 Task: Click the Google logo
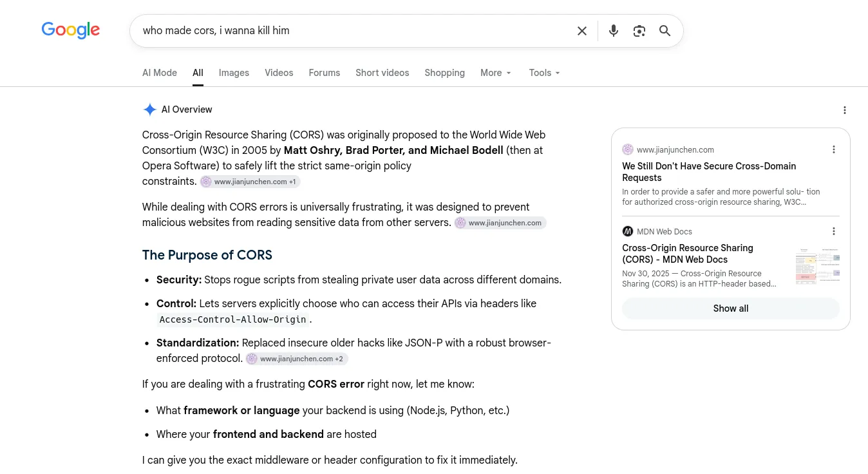[x=71, y=30]
